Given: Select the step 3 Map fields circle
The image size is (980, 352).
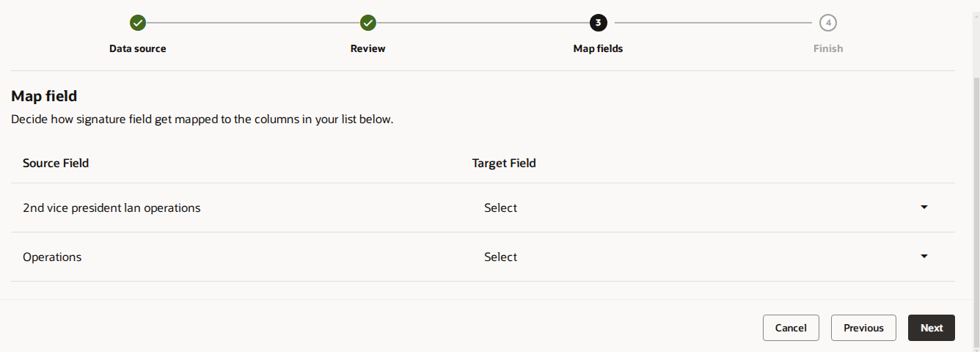Looking at the screenshot, I should click(x=598, y=23).
